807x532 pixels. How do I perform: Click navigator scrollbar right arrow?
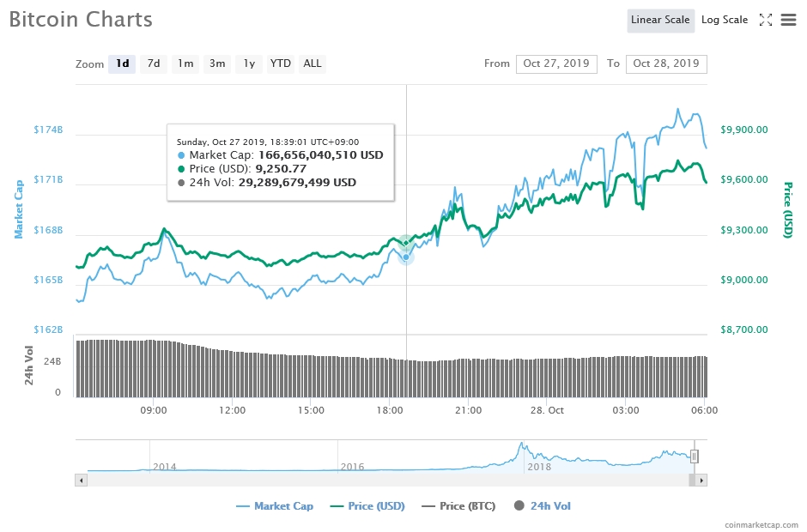point(701,481)
